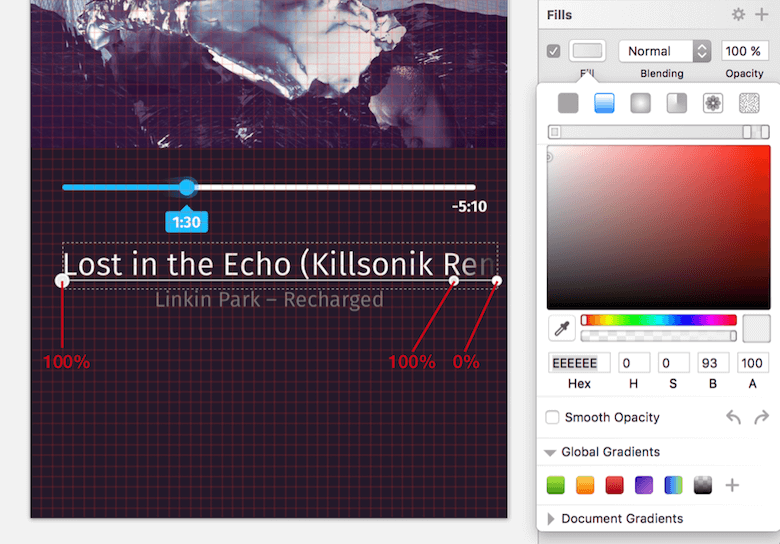This screenshot has width=780, height=544.
Task: Select the noise fill type
Action: [749, 103]
